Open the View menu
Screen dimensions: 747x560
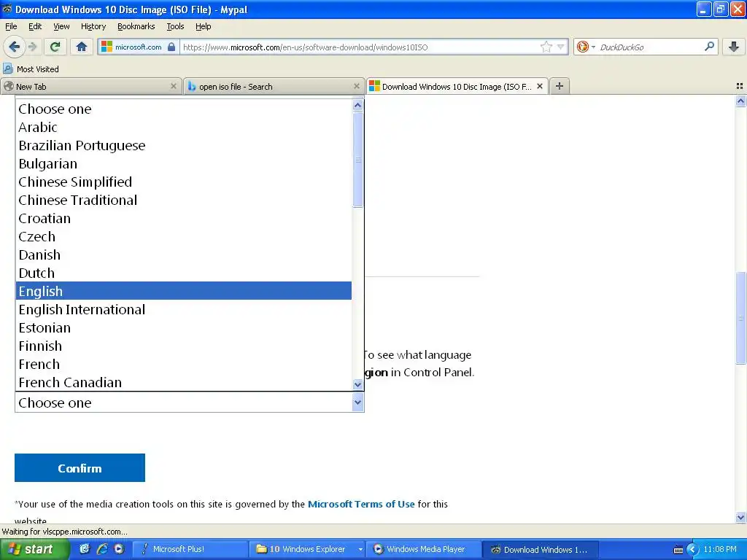[61, 26]
